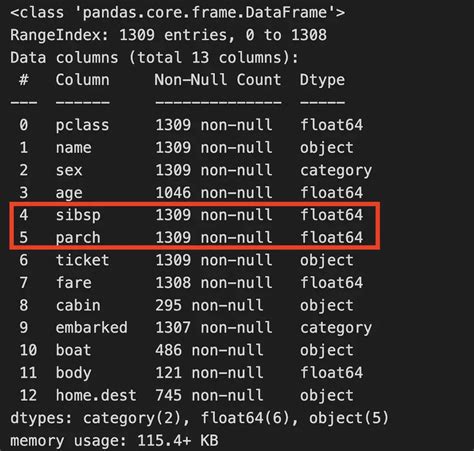Click the ticket column name
Screen dimensions: 474x451
click(x=82, y=260)
